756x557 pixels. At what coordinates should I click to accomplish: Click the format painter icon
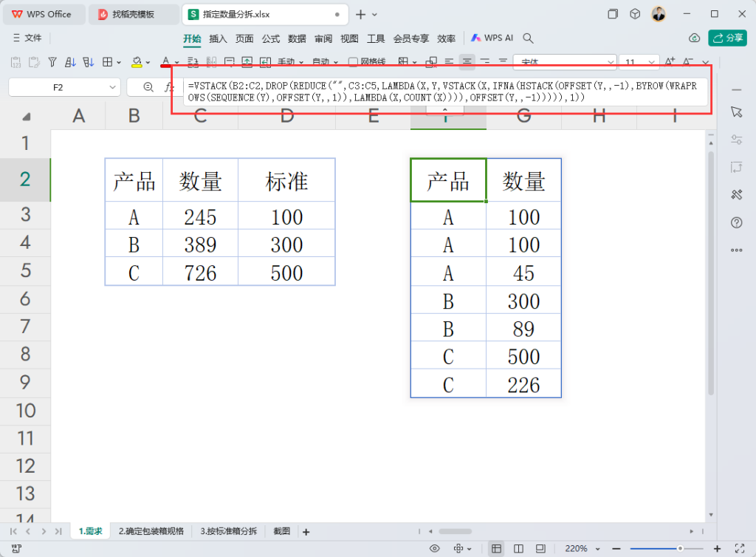coord(34,62)
